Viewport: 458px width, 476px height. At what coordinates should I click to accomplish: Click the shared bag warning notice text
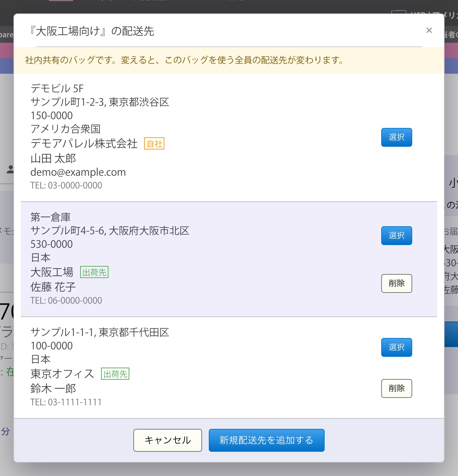[185, 60]
